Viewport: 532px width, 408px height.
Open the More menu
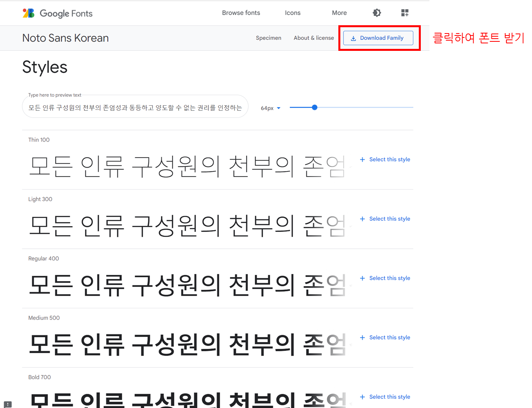pos(339,13)
